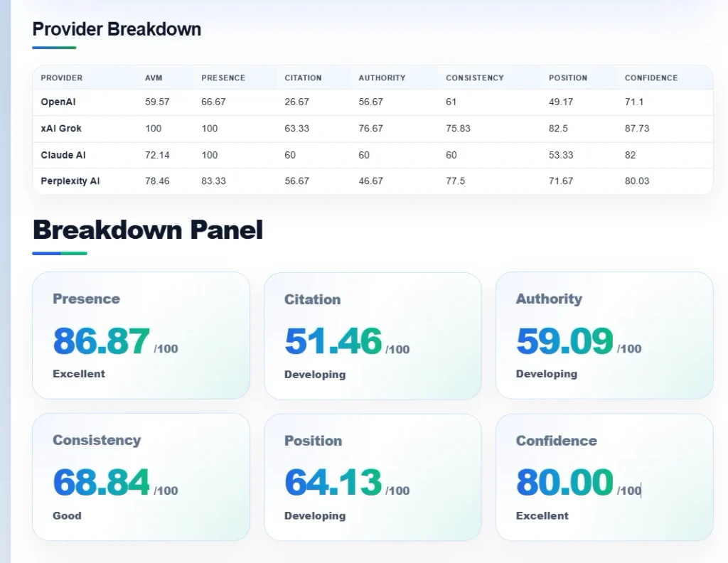Click the Developing rating under Authority

[x=547, y=374]
